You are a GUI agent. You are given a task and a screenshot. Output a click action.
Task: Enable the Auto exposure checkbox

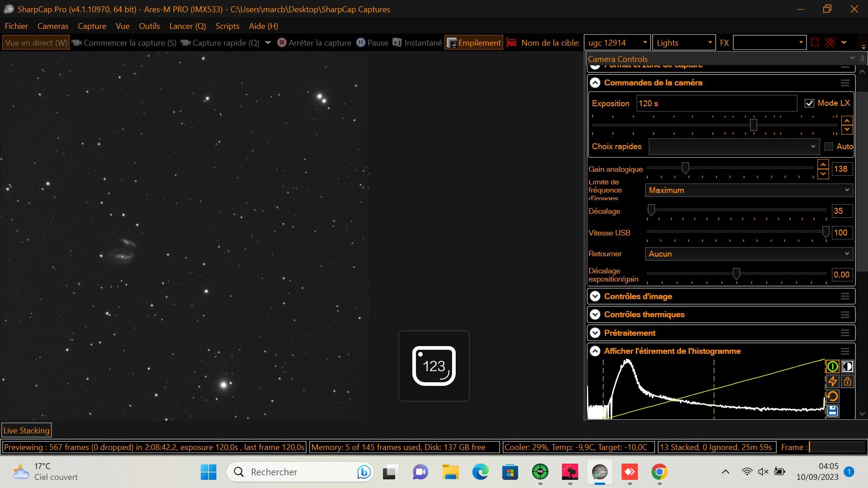[x=829, y=147]
